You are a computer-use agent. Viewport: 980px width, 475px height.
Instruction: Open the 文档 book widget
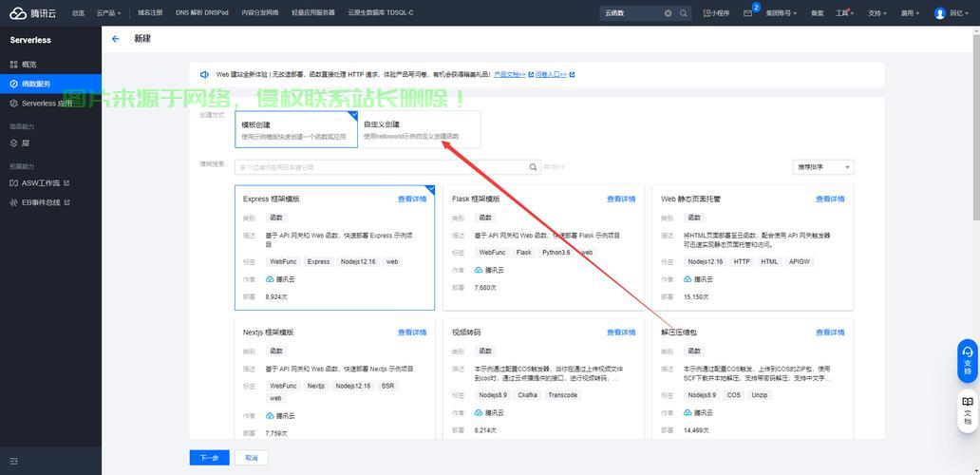tap(968, 410)
